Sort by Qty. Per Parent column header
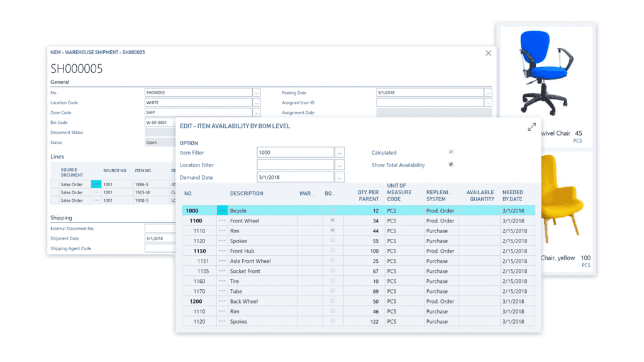The height and width of the screenshot is (362, 644). click(x=368, y=196)
